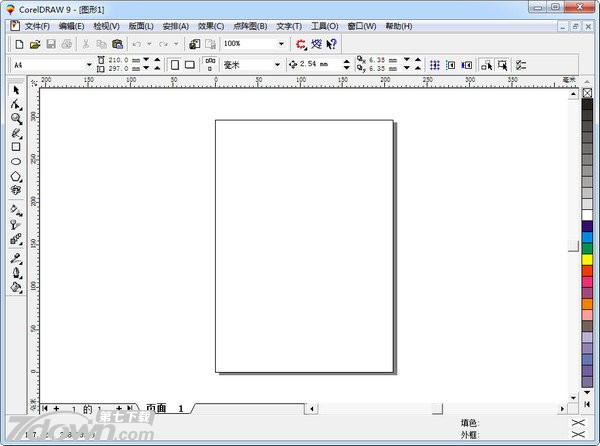Select the Ellipse tool

(x=16, y=161)
